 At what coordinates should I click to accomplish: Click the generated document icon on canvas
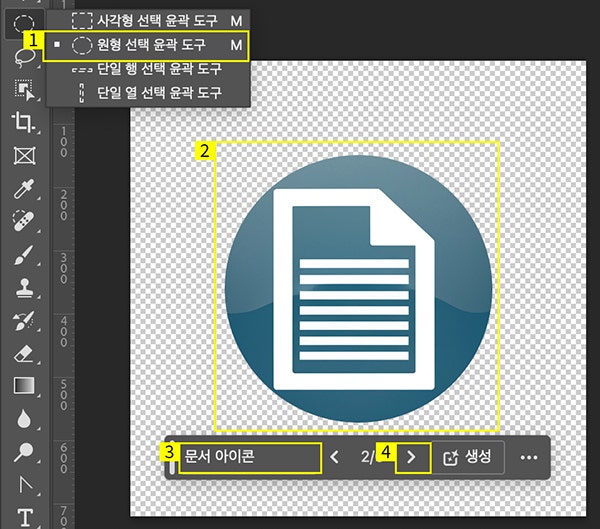click(x=358, y=289)
